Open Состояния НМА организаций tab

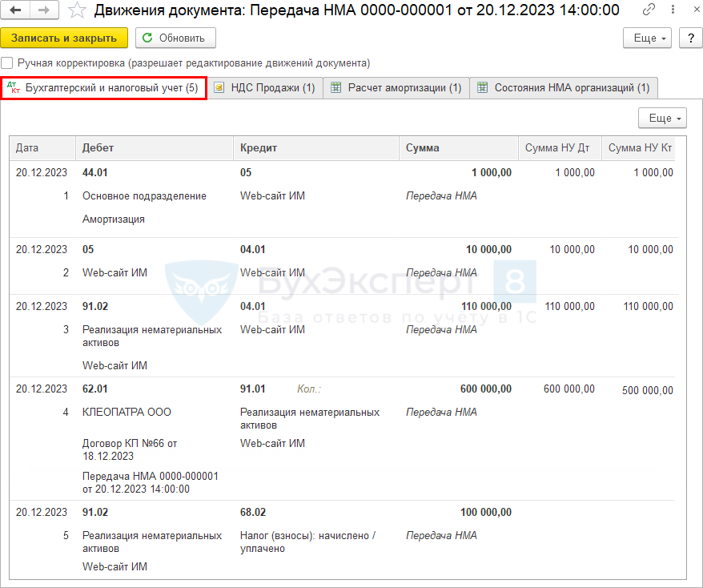coord(564,88)
